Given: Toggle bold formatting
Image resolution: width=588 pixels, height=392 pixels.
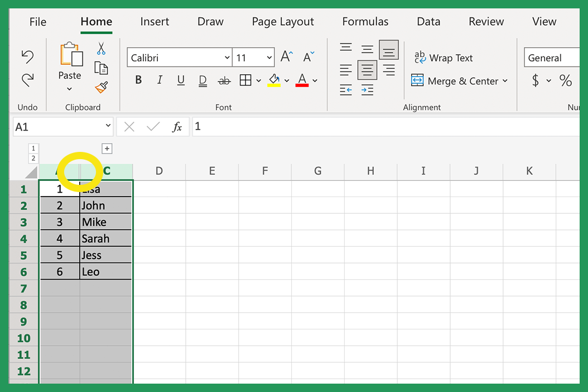Looking at the screenshot, I should pyautogui.click(x=138, y=80).
